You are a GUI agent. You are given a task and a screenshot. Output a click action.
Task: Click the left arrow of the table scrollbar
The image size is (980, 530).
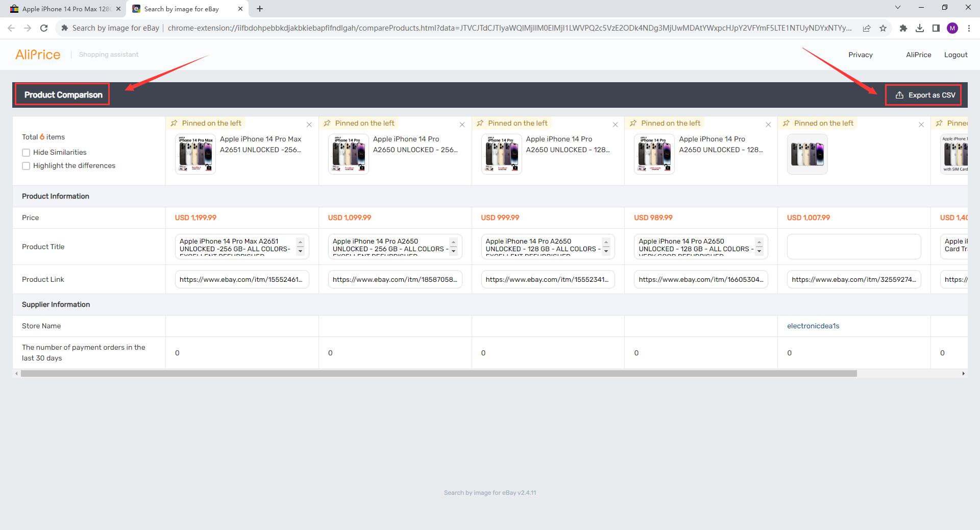pyautogui.click(x=17, y=373)
